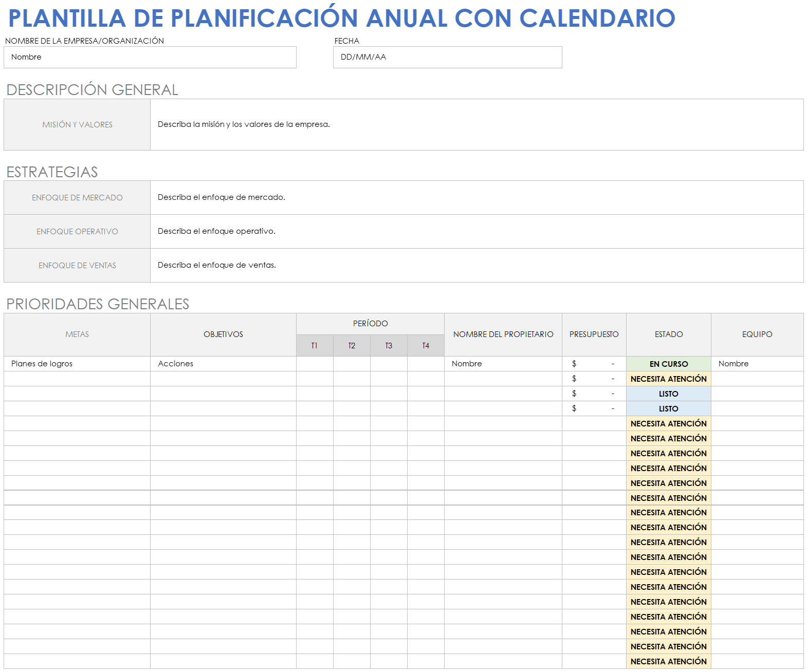Select the sales focus description cell
This screenshot has width=808, height=672.
coord(476,265)
